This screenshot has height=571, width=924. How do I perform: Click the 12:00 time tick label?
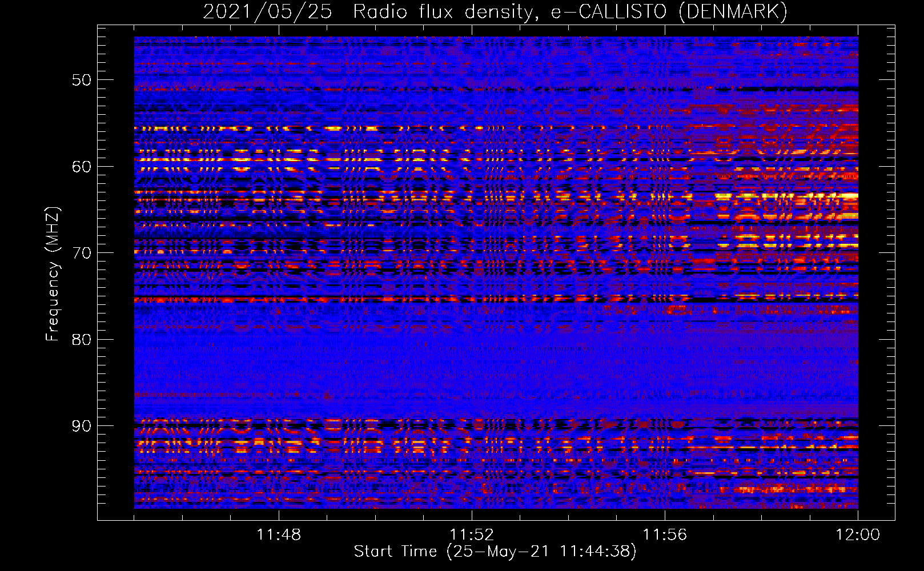[858, 535]
